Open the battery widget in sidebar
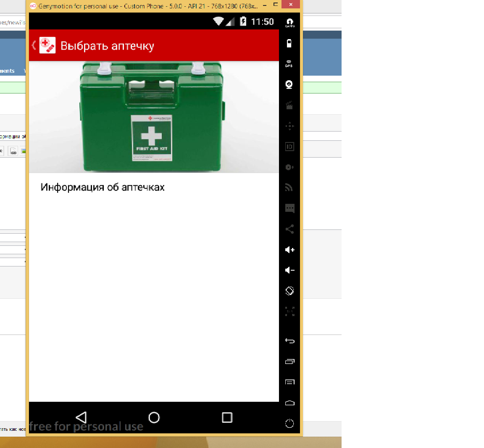The image size is (484, 448). coord(289,43)
